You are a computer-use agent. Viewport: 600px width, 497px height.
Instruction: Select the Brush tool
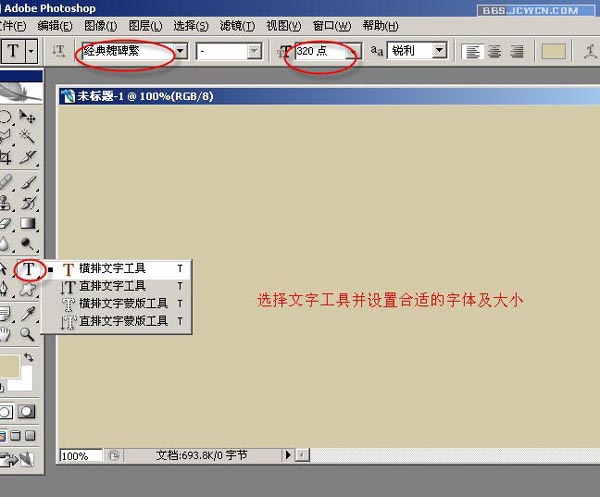28,182
